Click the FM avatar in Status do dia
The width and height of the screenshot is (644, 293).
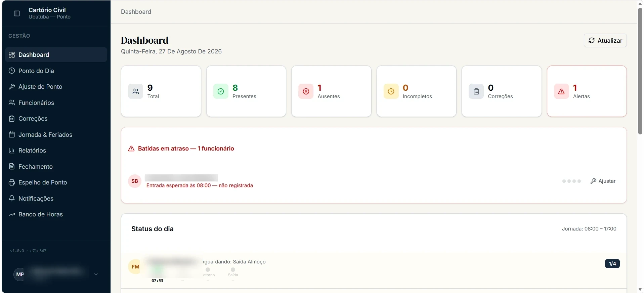click(135, 267)
